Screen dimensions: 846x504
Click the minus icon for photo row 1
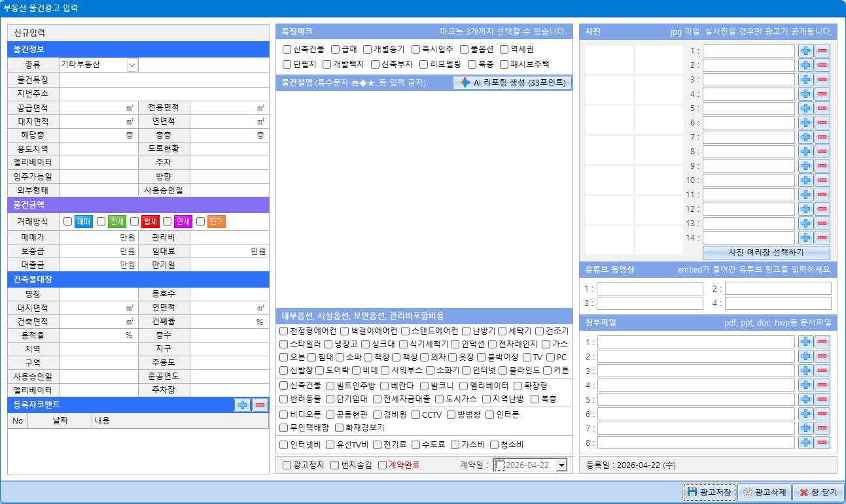822,51
